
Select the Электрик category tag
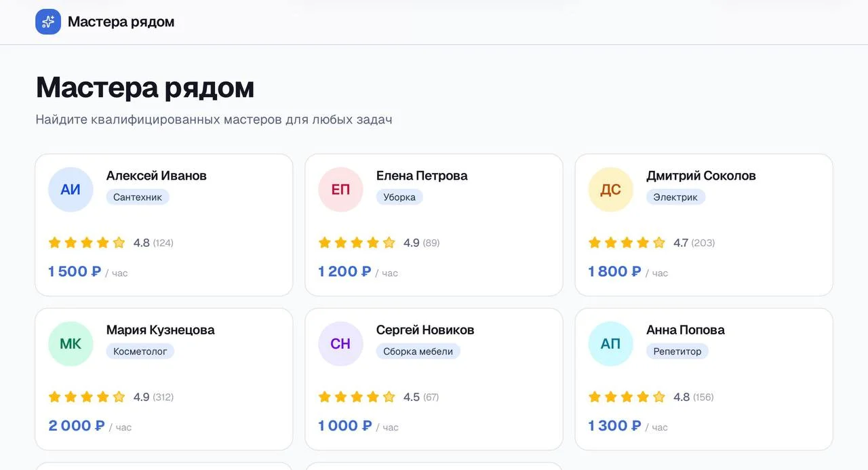[x=675, y=197]
